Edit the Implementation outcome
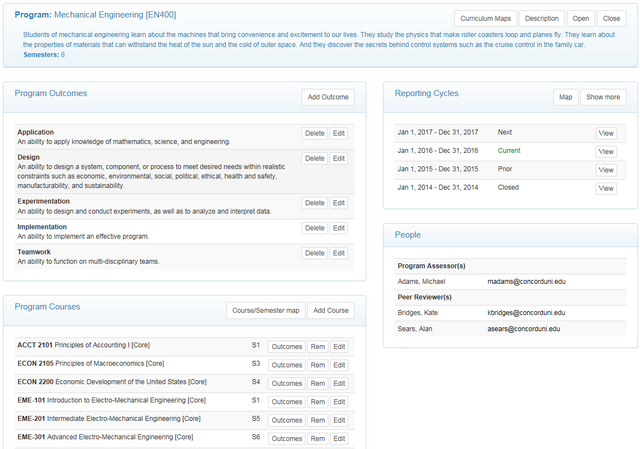Viewport: 640px width, 449px height. click(x=339, y=228)
